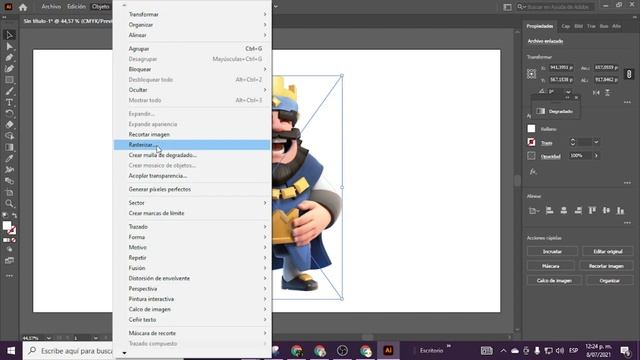This screenshot has width=640, height=360.
Task: Click the Illustrator taskbar icon
Action: 388,351
